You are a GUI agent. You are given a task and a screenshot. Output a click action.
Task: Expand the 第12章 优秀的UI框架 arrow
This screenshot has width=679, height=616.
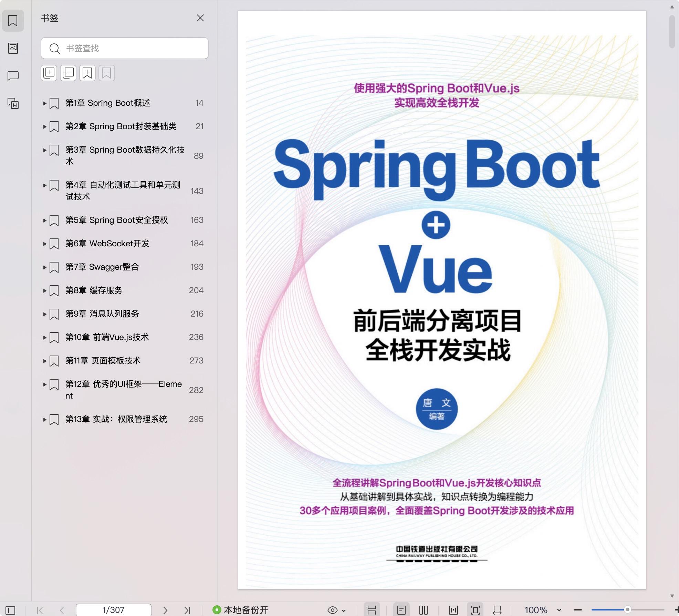coord(45,384)
